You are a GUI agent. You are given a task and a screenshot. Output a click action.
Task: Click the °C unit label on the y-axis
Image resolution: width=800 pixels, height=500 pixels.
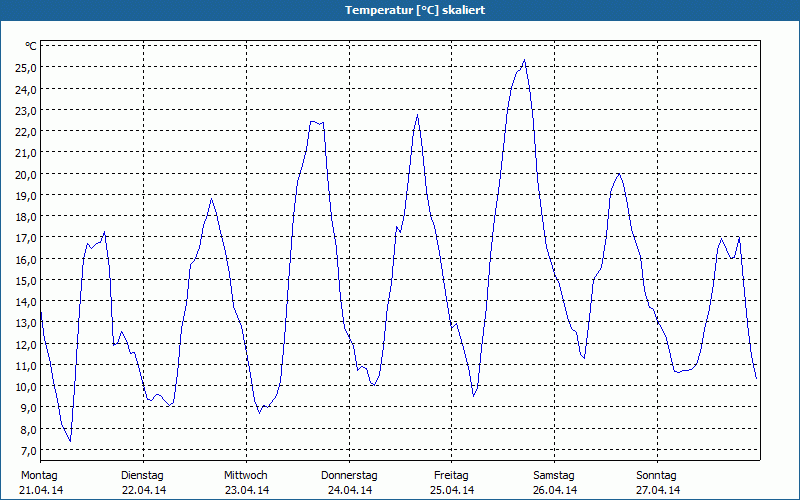(31, 46)
